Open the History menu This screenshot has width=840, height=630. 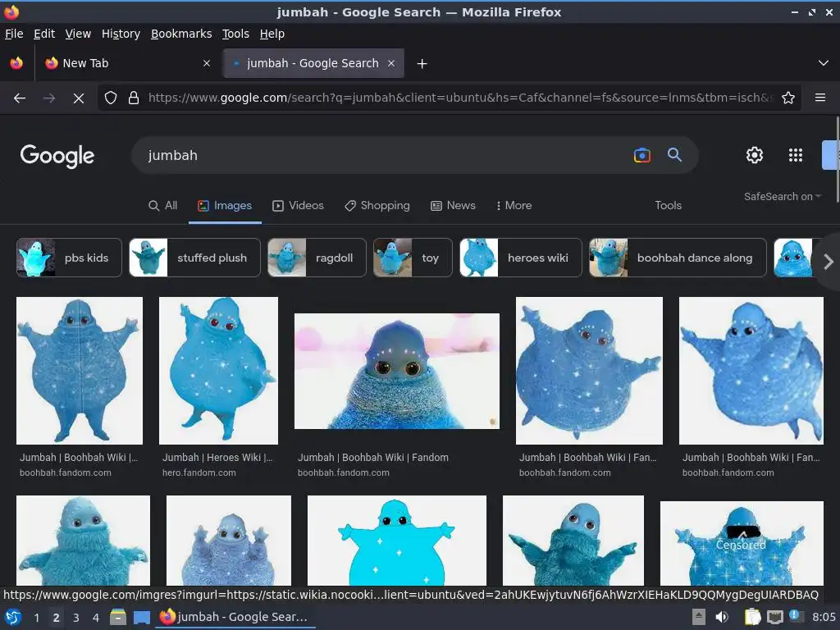pyautogui.click(x=121, y=34)
